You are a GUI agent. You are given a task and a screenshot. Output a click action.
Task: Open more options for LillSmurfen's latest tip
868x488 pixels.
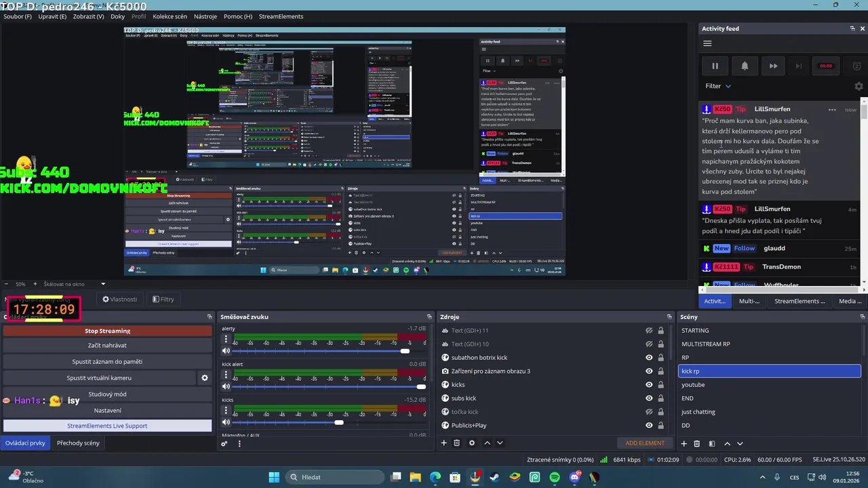tap(832, 109)
